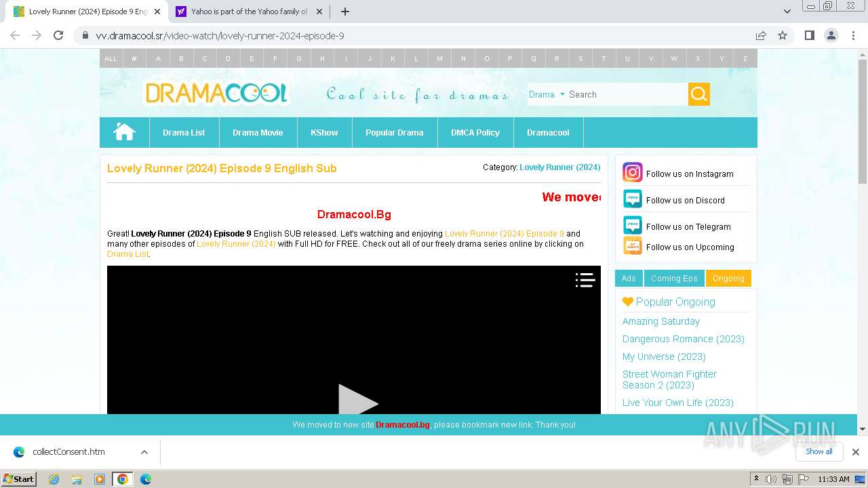Click the taskbar clock showing 11:33 AM

pos(833,479)
